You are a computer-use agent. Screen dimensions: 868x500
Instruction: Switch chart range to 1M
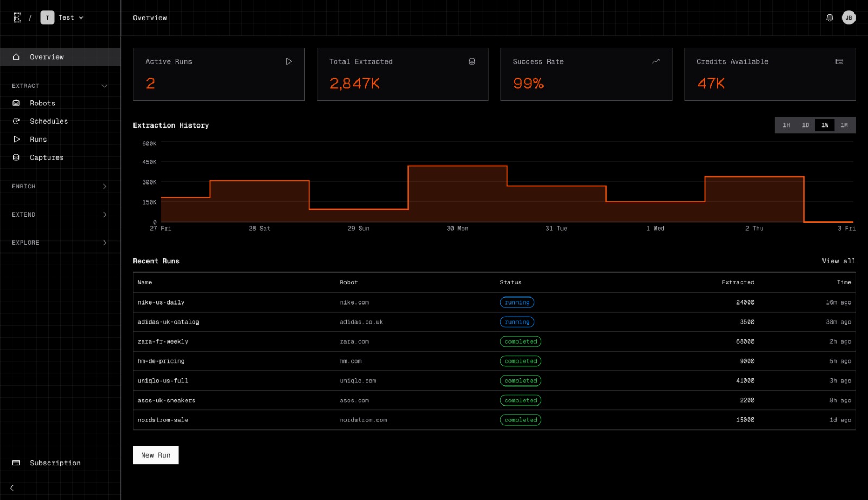(844, 125)
